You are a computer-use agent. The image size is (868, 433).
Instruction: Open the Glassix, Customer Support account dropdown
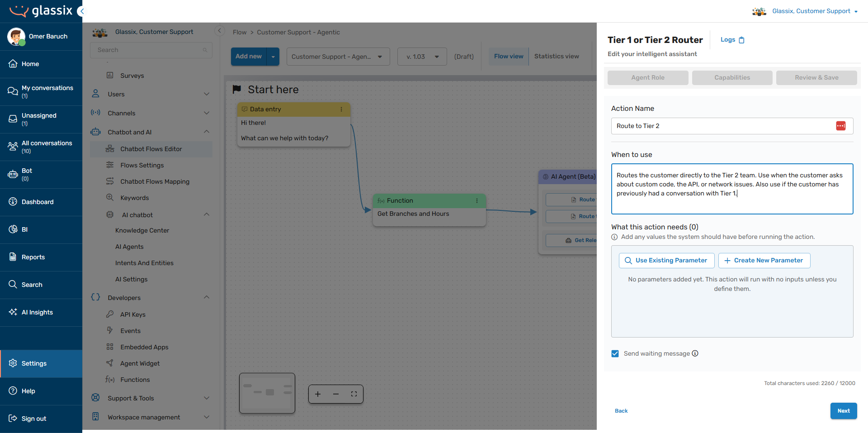pyautogui.click(x=815, y=11)
